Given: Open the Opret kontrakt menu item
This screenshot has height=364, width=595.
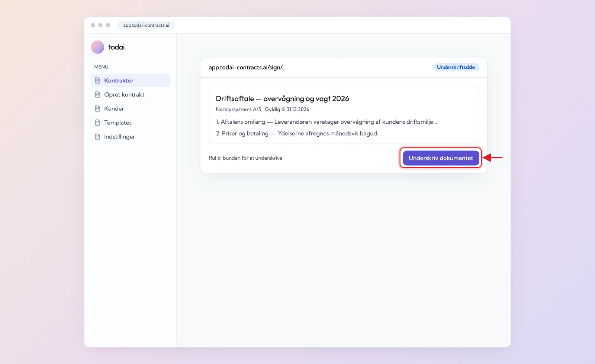Looking at the screenshot, I should [131, 95].
